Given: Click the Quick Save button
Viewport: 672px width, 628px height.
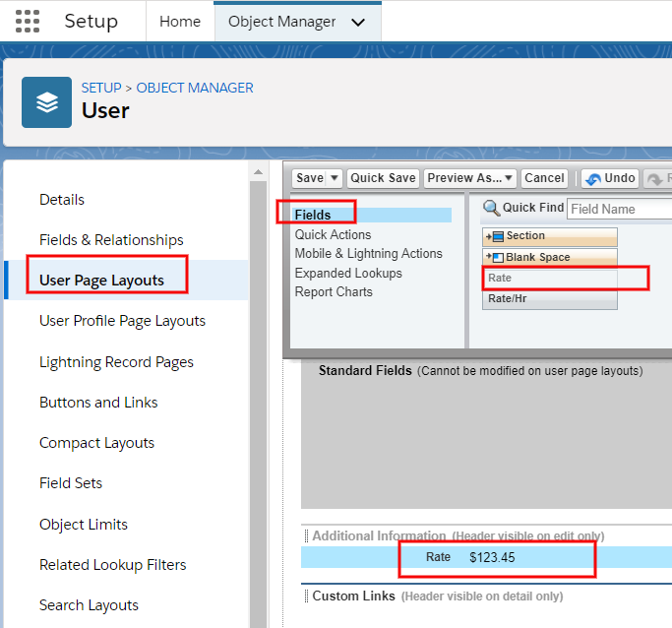Looking at the screenshot, I should (x=383, y=178).
